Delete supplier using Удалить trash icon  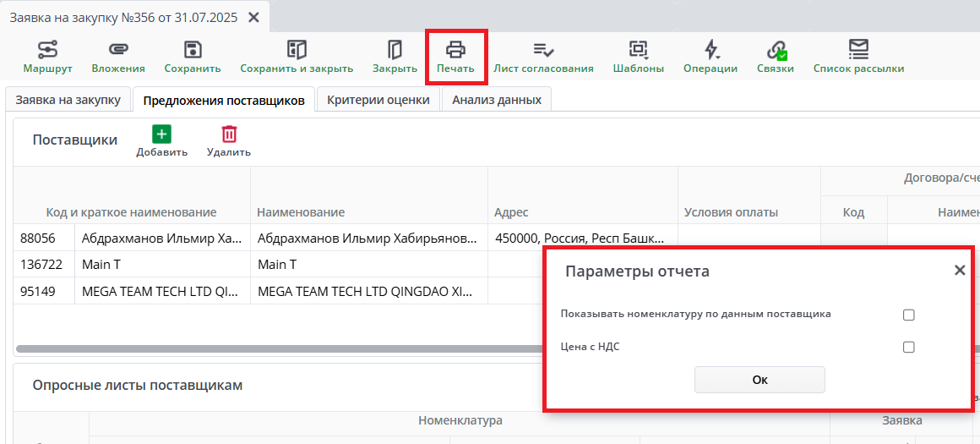coord(229,134)
